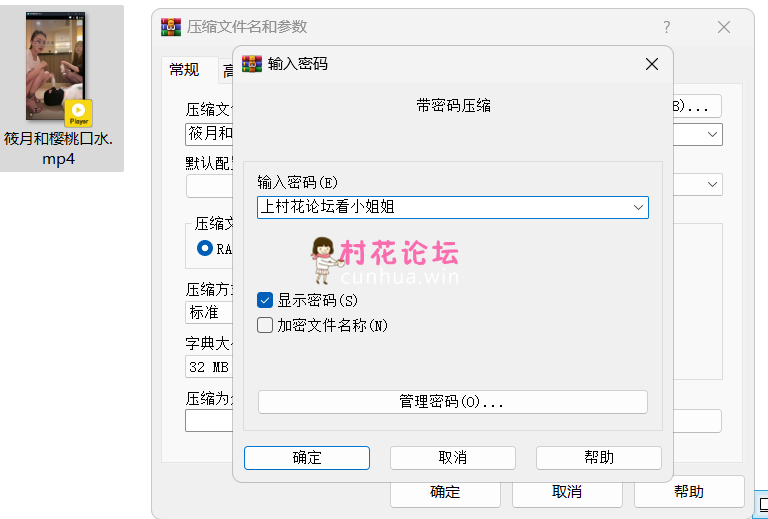Expand the archive name dropdown arrow
This screenshot has height=519, width=768.
(x=713, y=134)
